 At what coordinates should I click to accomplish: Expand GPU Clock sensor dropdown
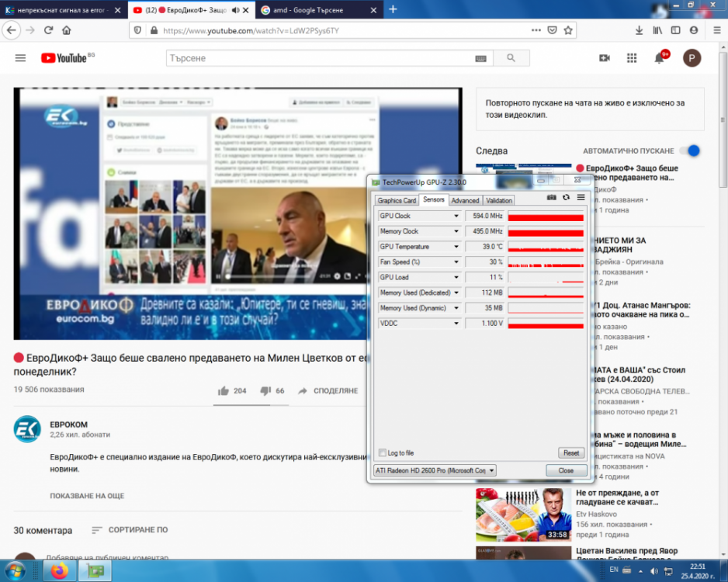[456, 216]
